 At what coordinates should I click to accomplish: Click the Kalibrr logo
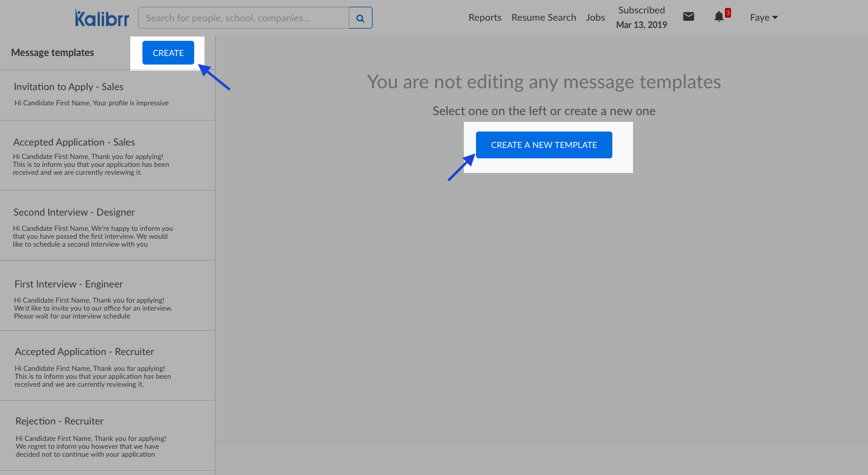102,18
